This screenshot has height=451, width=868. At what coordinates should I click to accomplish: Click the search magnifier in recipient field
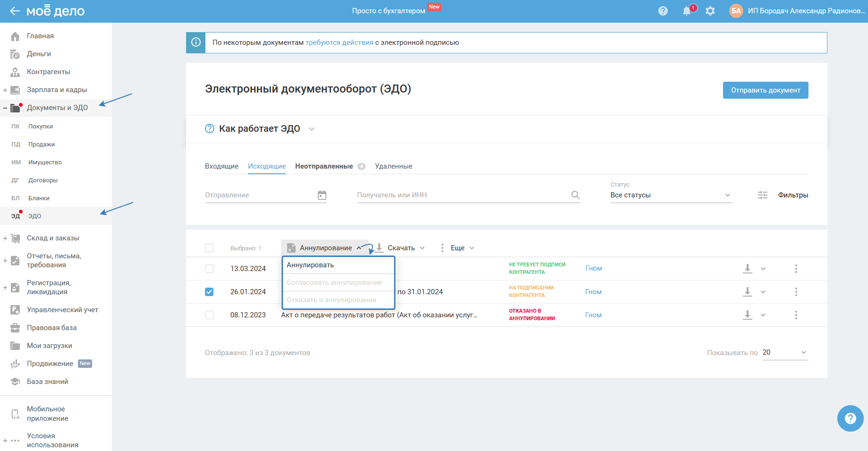click(575, 195)
